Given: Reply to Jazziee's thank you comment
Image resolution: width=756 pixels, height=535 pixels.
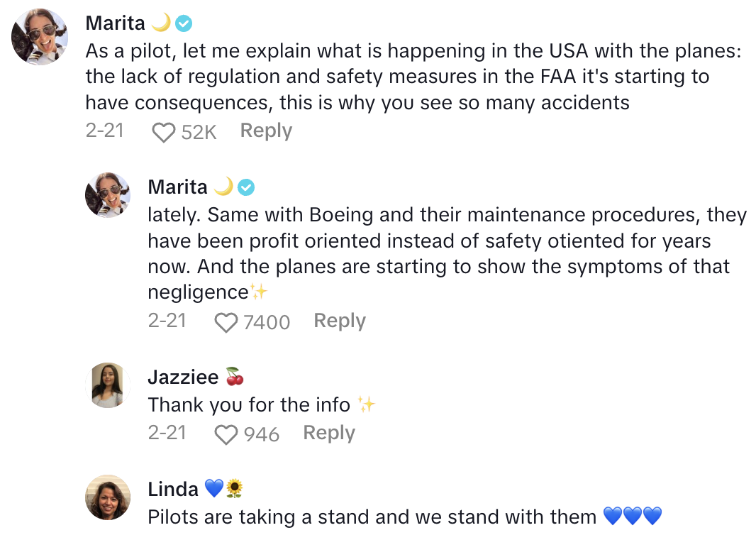Looking at the screenshot, I should [x=329, y=433].
